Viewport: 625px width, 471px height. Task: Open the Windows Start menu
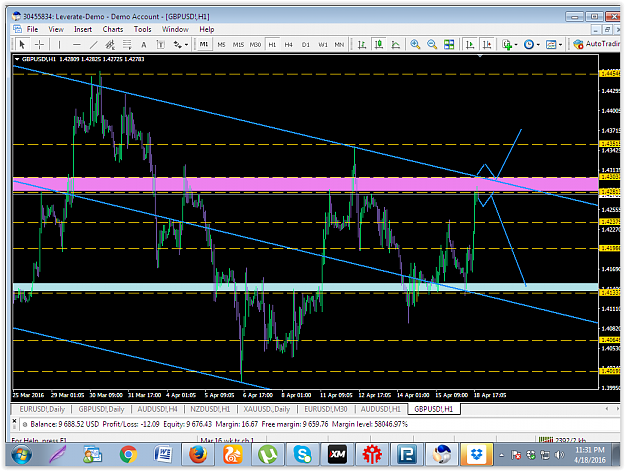click(21, 455)
